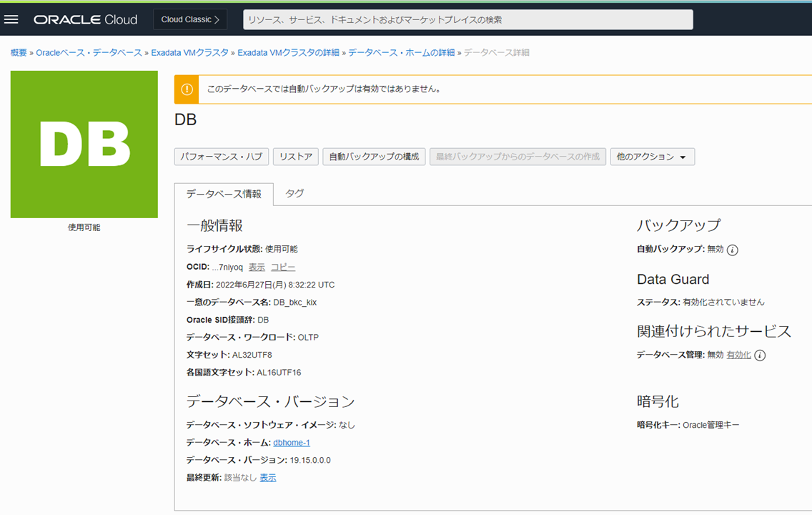This screenshot has width=812, height=515.
Task: Enable database management via 有効化 link
Action: [738, 355]
